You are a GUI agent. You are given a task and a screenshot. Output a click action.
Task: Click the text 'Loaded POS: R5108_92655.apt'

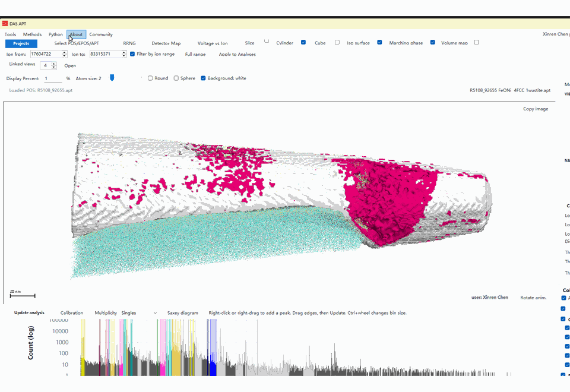[41, 90]
